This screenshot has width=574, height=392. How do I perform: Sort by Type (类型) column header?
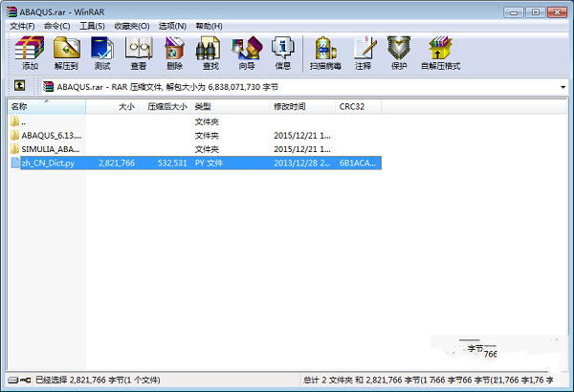230,106
